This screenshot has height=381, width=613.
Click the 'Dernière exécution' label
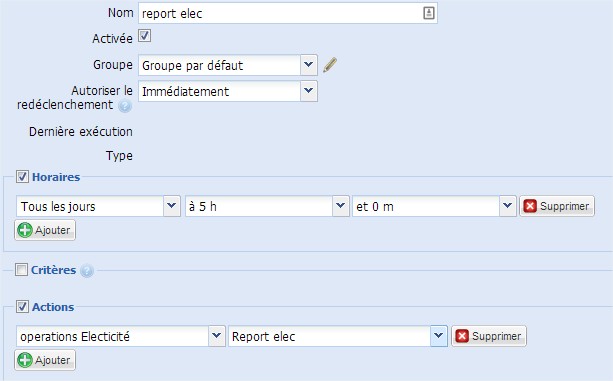pyautogui.click(x=81, y=132)
